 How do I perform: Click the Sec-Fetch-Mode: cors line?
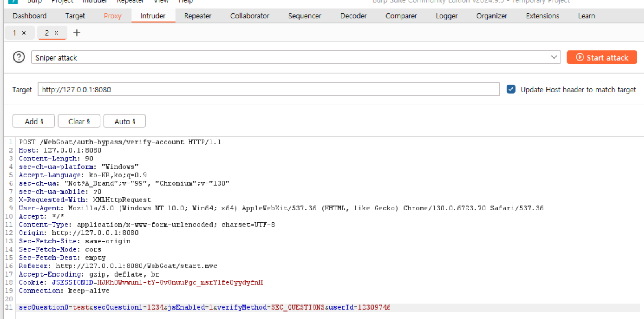click(60, 249)
